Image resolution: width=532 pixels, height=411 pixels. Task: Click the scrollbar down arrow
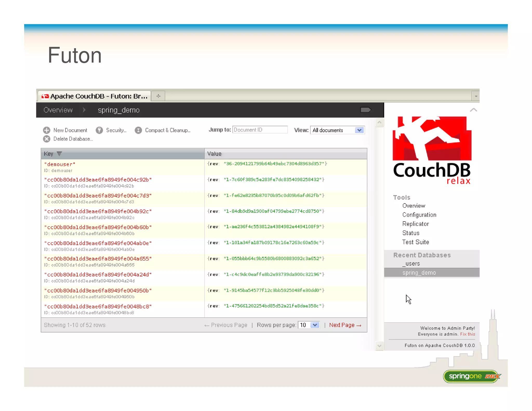(380, 346)
